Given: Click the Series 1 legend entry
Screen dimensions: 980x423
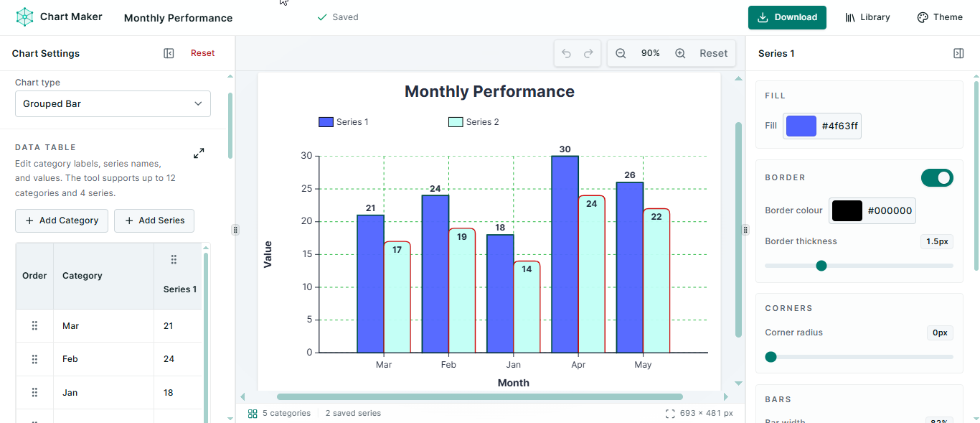Looking at the screenshot, I should pos(344,122).
